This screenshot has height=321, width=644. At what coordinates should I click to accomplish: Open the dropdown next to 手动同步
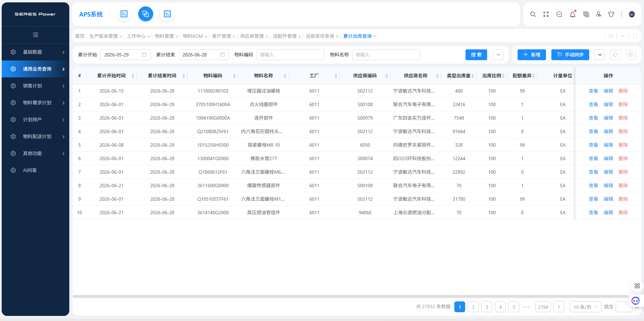(600, 55)
